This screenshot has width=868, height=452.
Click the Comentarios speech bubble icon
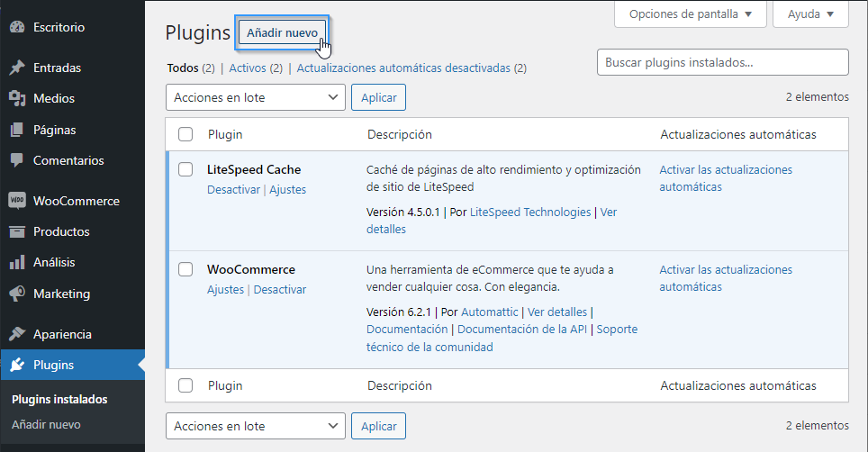tap(17, 160)
